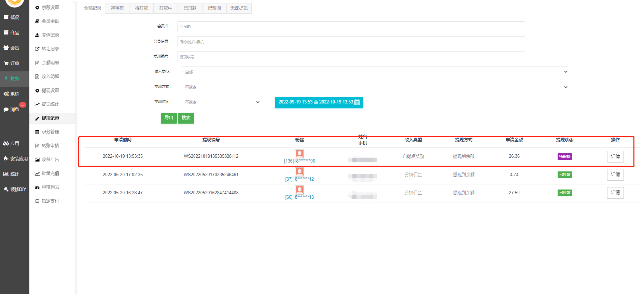Click the 统计 bar chart icon
The height and width of the screenshot is (294, 644).
[6, 174]
